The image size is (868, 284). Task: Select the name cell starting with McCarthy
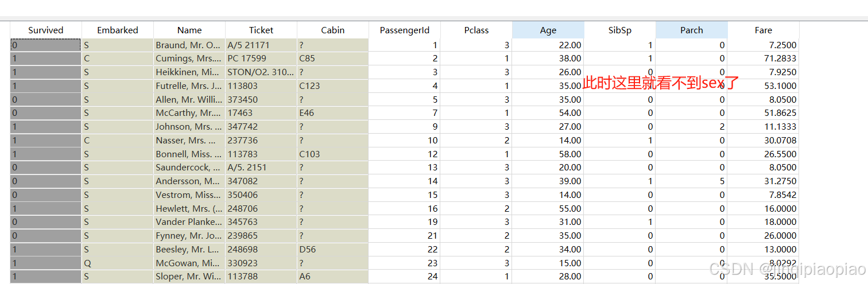pyautogui.click(x=189, y=113)
